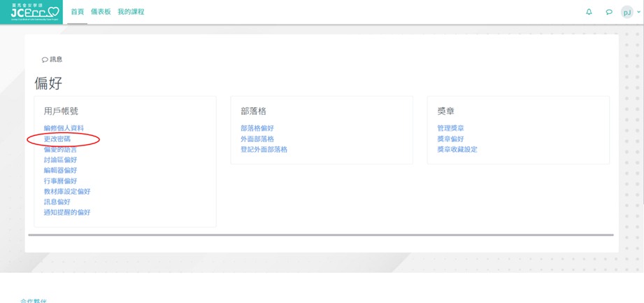Image resolution: width=644 pixels, height=303 pixels.
Task: Open the 儀表板 navigation item
Action: (x=101, y=12)
